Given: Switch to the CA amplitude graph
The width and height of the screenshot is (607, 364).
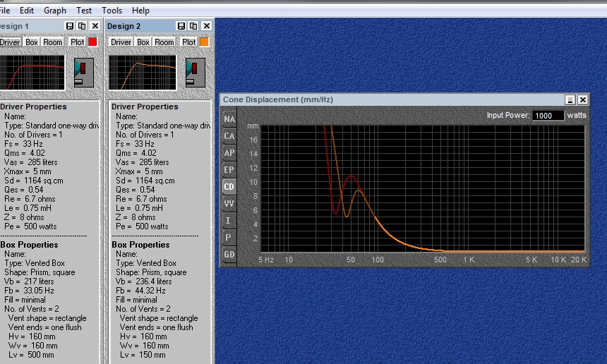Looking at the screenshot, I should (x=229, y=135).
